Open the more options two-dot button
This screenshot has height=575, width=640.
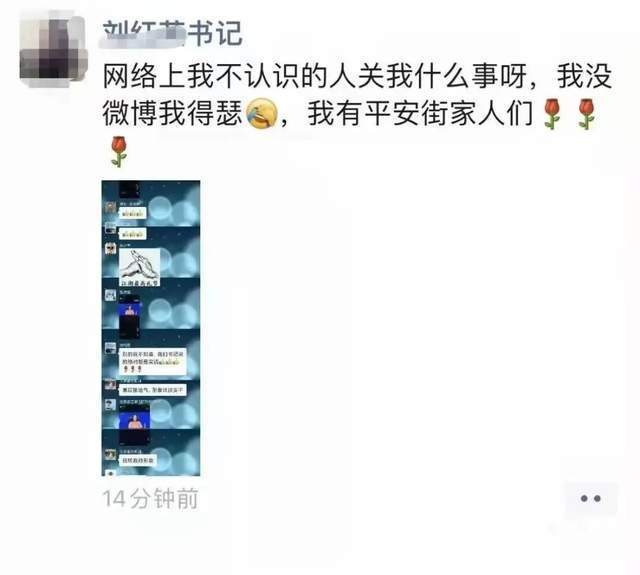tap(591, 498)
